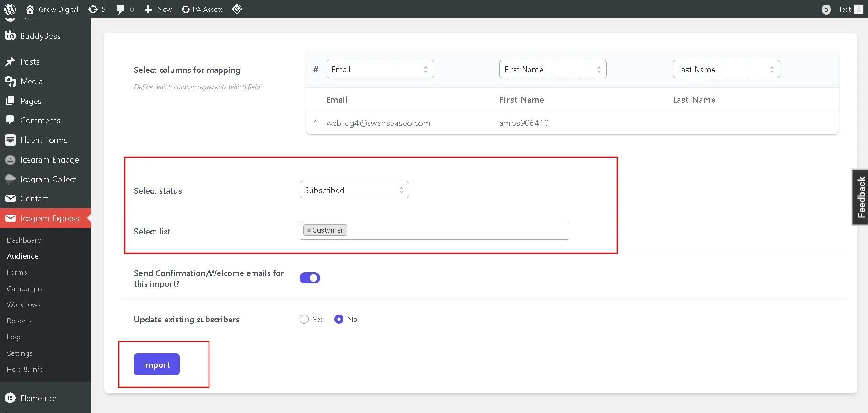This screenshot has height=413, width=868.
Task: Open the Posts menu label
Action: [x=30, y=61]
